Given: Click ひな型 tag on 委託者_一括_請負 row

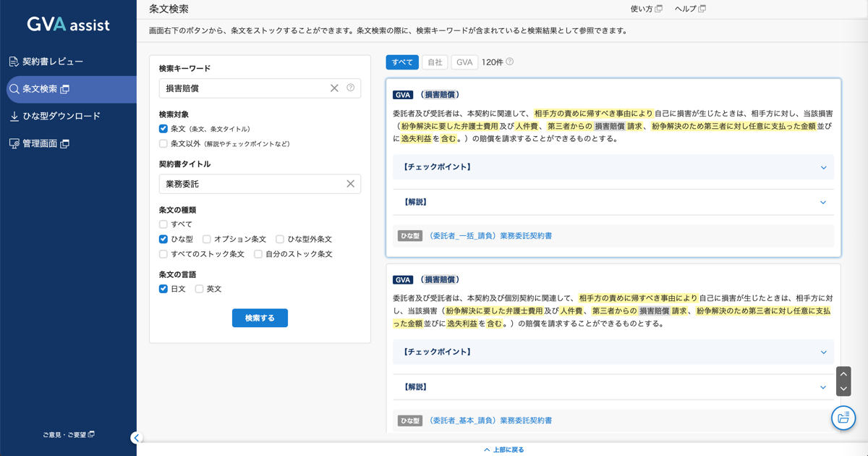Looking at the screenshot, I should pos(410,236).
